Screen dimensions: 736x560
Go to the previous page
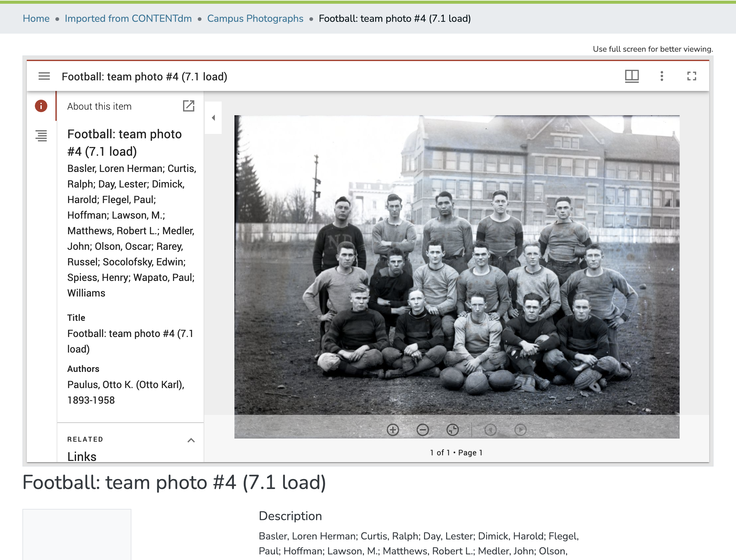(x=490, y=430)
